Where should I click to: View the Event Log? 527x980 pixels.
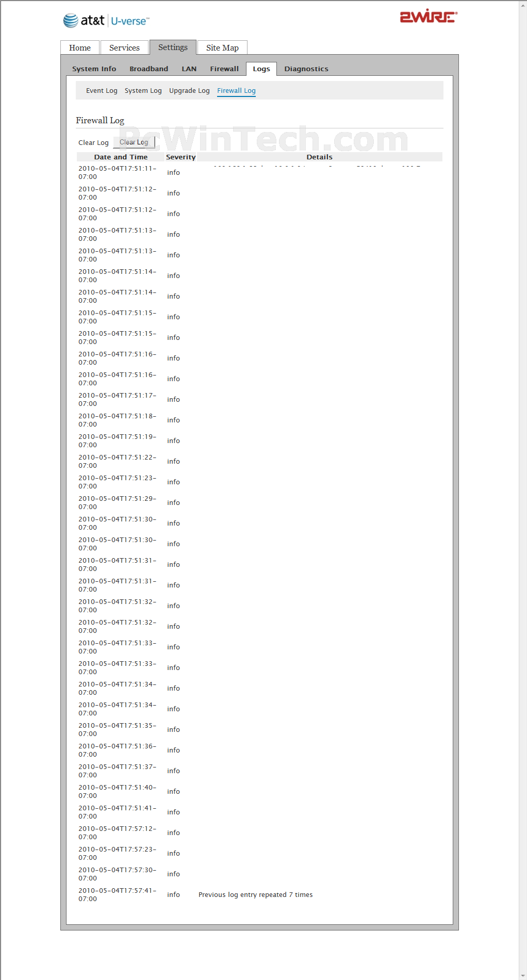tap(102, 90)
